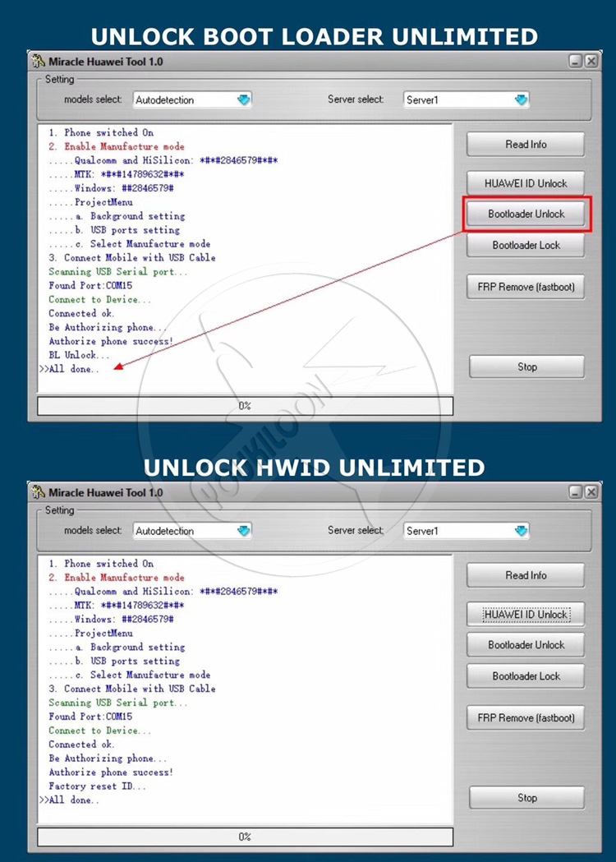Click 'Factory reset ID...' log line in lower window
This screenshot has height=862, width=616.
97,786
